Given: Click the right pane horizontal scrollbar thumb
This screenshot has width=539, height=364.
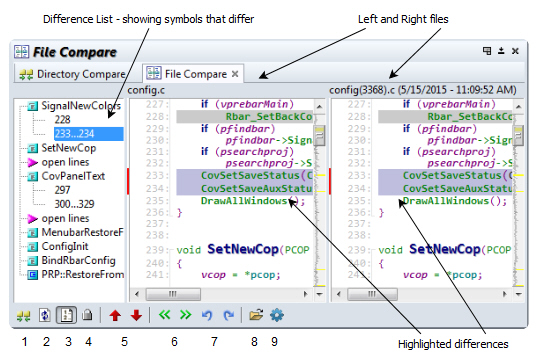Looking at the screenshot, I should point(373,294).
